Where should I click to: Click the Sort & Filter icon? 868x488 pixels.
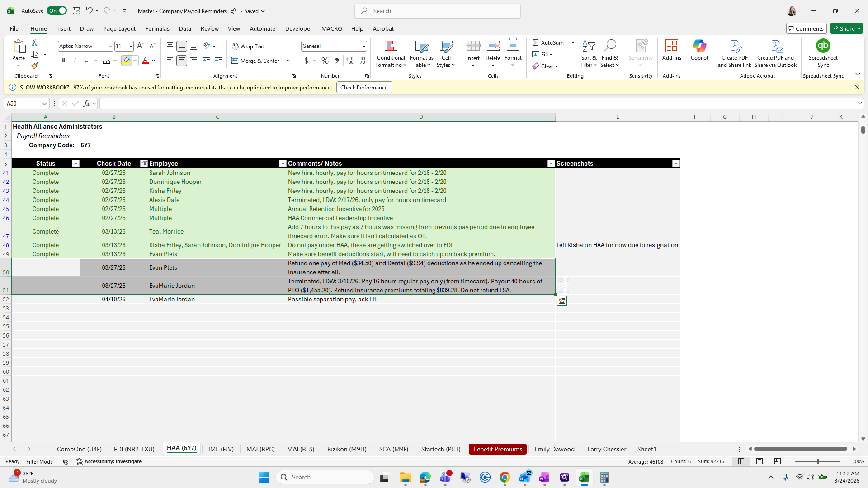click(x=589, y=46)
